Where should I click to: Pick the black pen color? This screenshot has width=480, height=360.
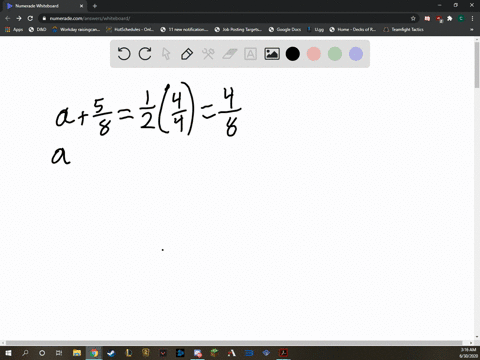click(x=293, y=54)
